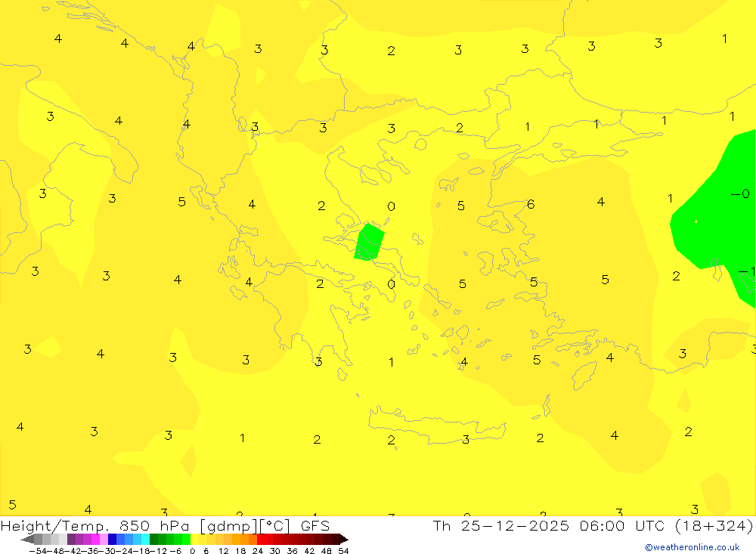
Task: Click the cyan swatch in color scale
Action: tap(146, 539)
